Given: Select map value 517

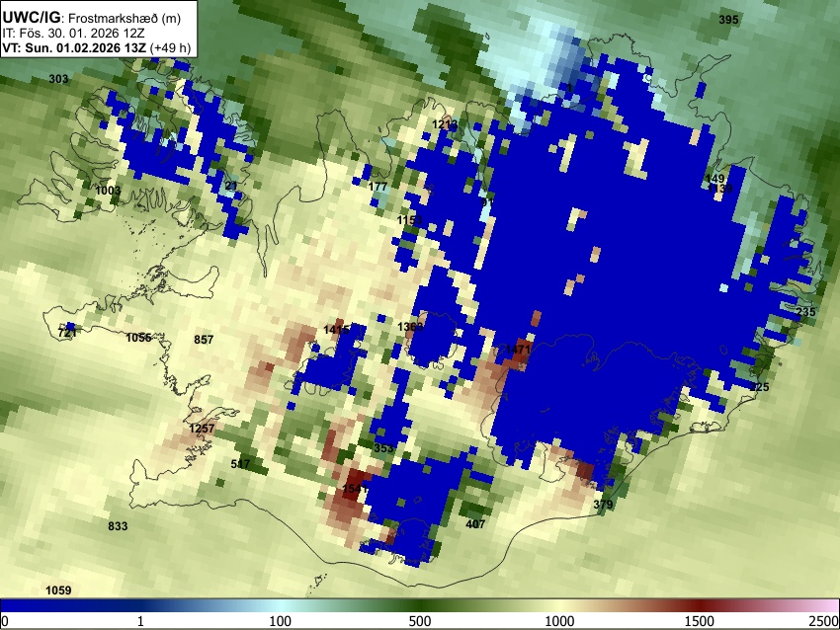Looking at the screenshot, I should coord(240,463).
